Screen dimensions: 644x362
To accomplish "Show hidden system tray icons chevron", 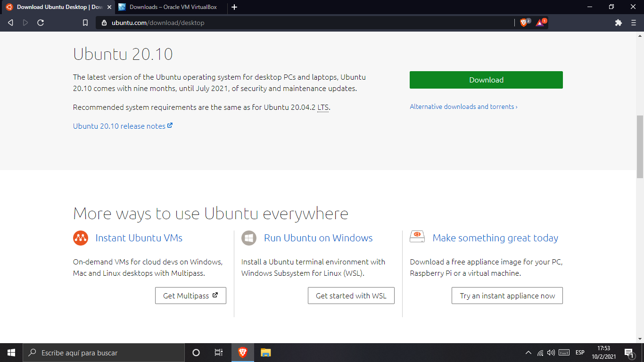I will (x=528, y=353).
